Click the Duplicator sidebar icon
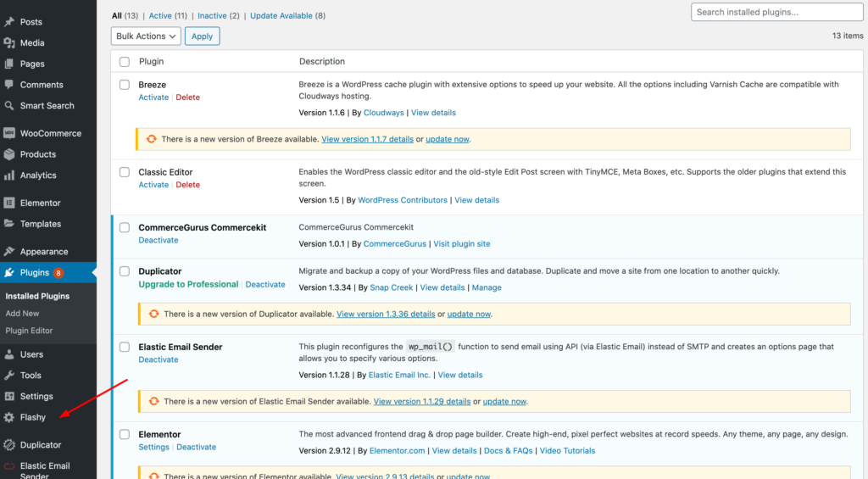The width and height of the screenshot is (868, 479). point(8,445)
